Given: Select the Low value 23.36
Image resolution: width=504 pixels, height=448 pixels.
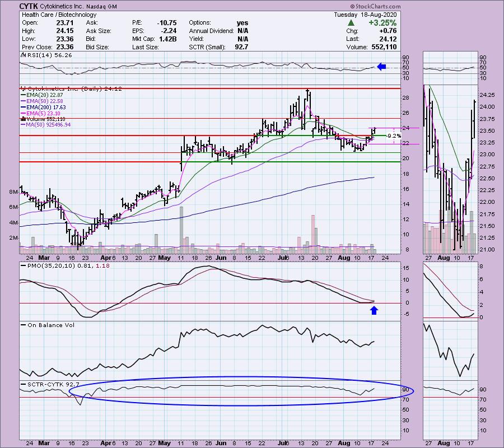Looking at the screenshot, I should click(65, 39).
